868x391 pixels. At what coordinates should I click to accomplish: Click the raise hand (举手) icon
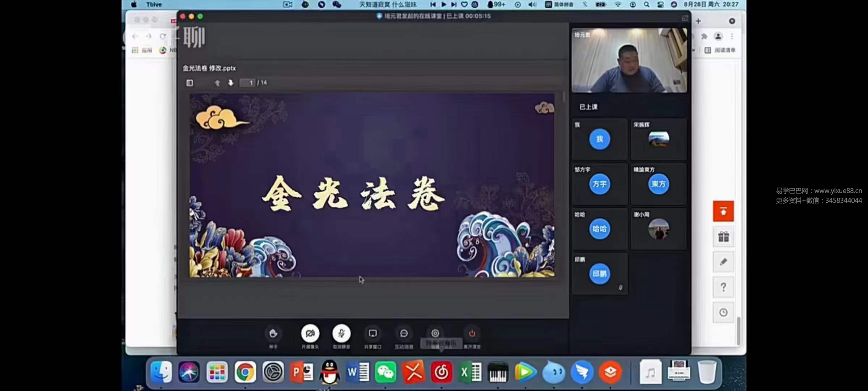coord(273,333)
